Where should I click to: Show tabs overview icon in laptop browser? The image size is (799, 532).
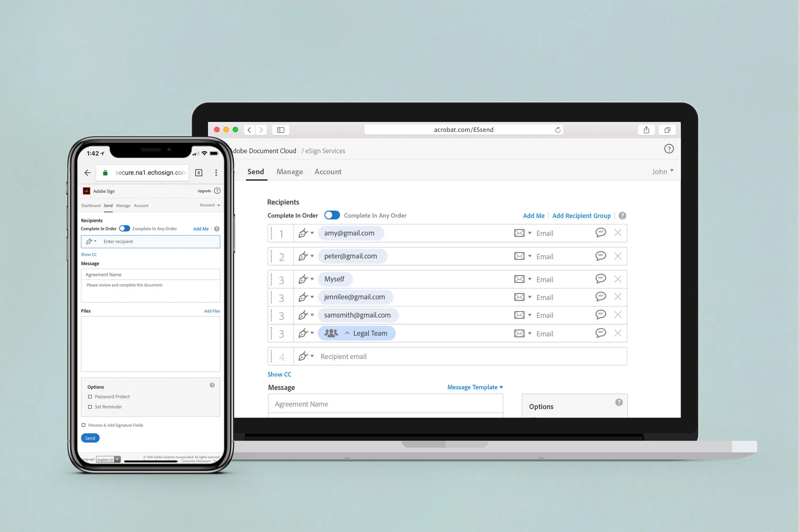667,130
